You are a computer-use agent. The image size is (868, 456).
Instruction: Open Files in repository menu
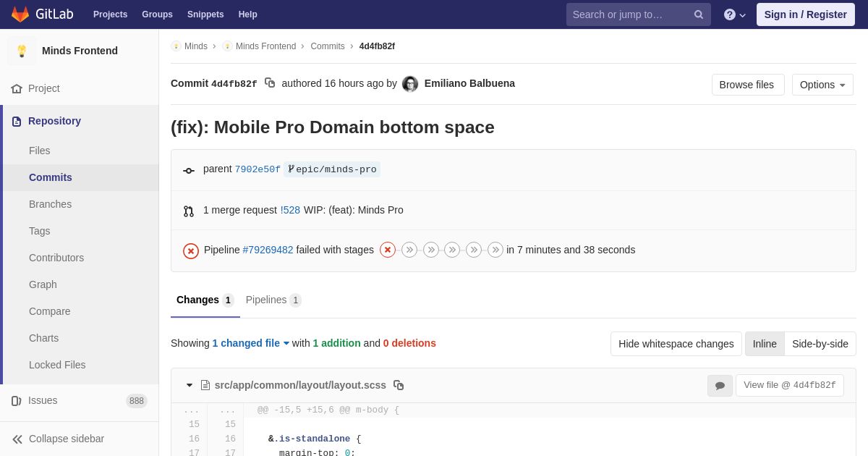[40, 151]
